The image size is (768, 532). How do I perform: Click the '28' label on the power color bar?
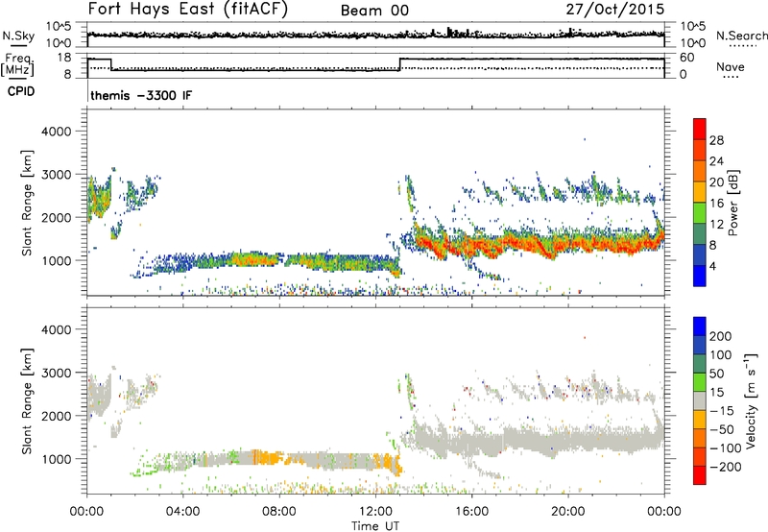716,140
